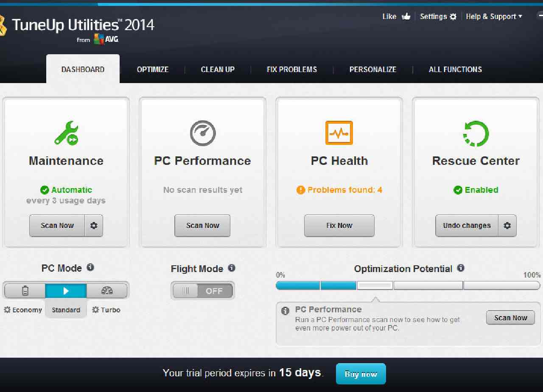Click Undo changes in Rescue Center
The width and height of the screenshot is (543, 392).
(467, 225)
